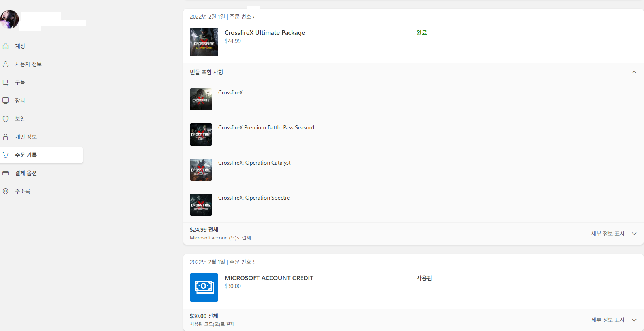Screen dimensions: 644x331
Task: Click the blue Microsoft credit money icon
Action: (x=204, y=288)
